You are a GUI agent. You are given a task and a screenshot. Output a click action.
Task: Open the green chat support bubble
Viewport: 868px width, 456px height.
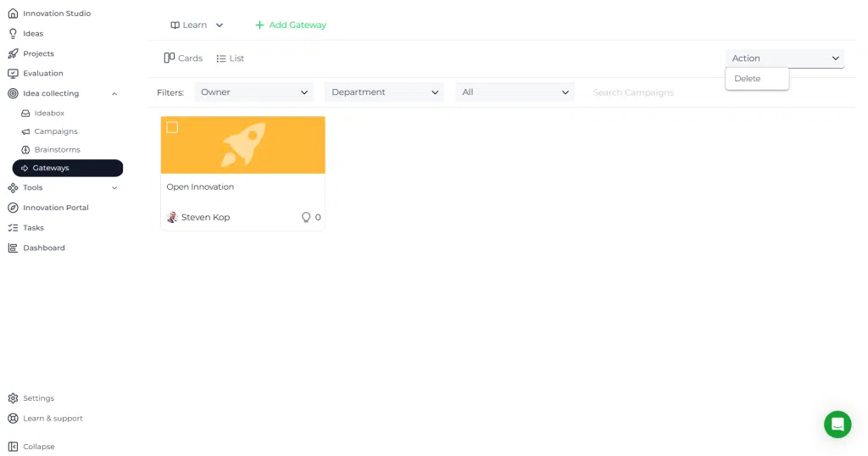(837, 425)
